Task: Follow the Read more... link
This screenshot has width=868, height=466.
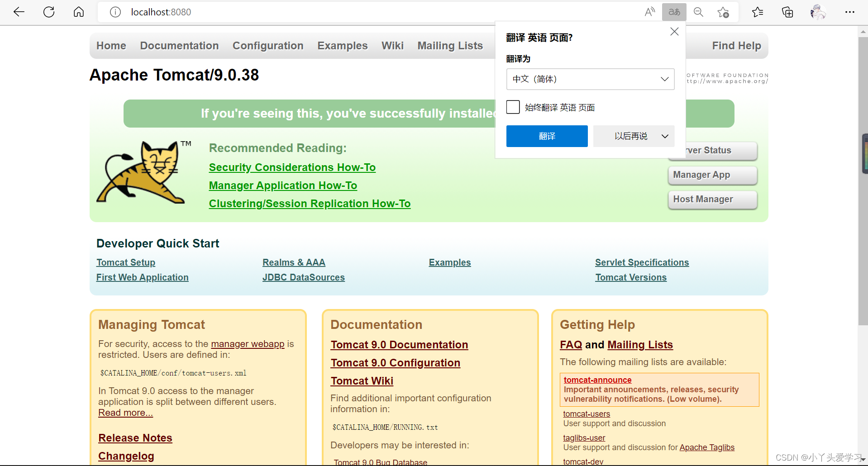Action: 126,413
